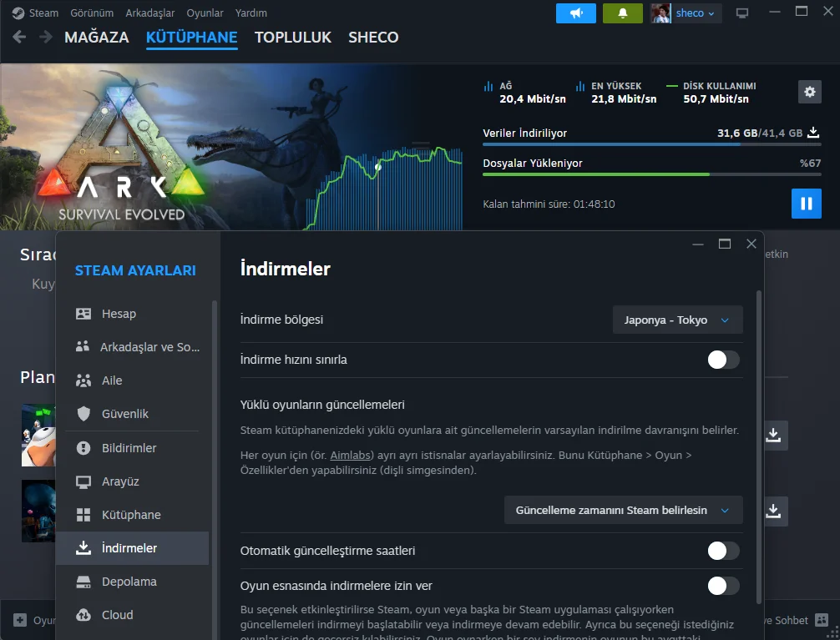This screenshot has height=640, width=840.
Task: Click the İndirme bölgesi label
Action: click(281, 320)
